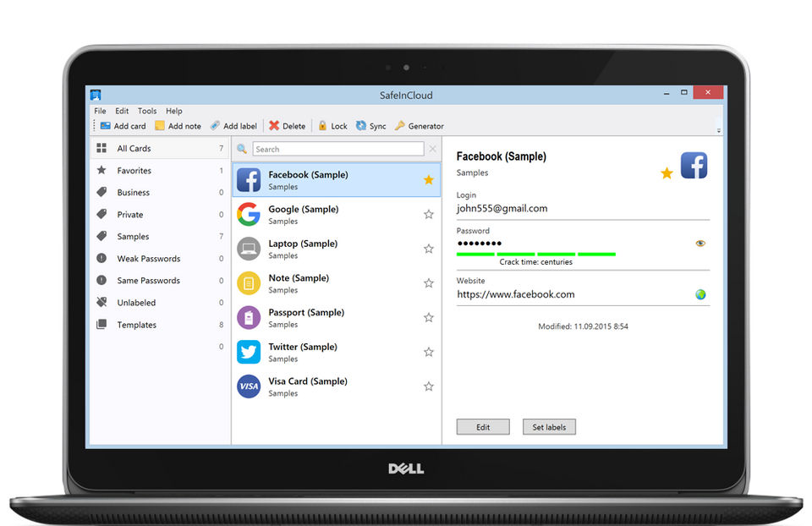Click the Unlabeled crossed-tag icon
This screenshot has width=812, height=526.
(x=101, y=302)
